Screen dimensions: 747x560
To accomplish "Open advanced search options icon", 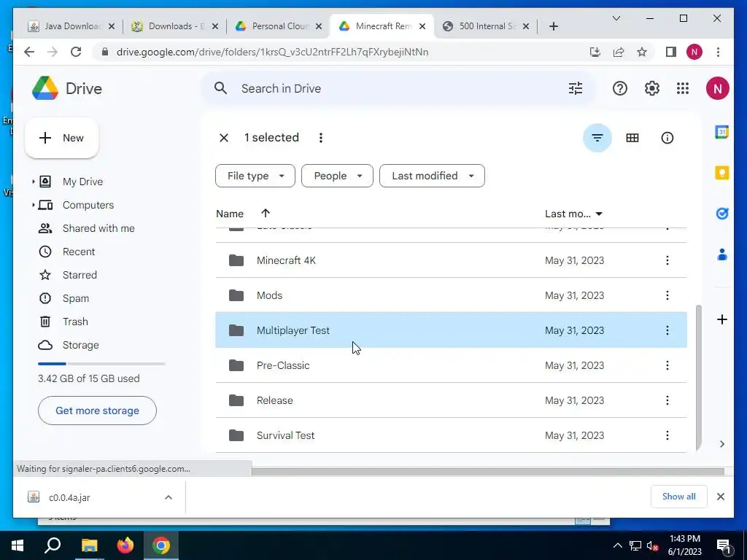I will pyautogui.click(x=576, y=88).
